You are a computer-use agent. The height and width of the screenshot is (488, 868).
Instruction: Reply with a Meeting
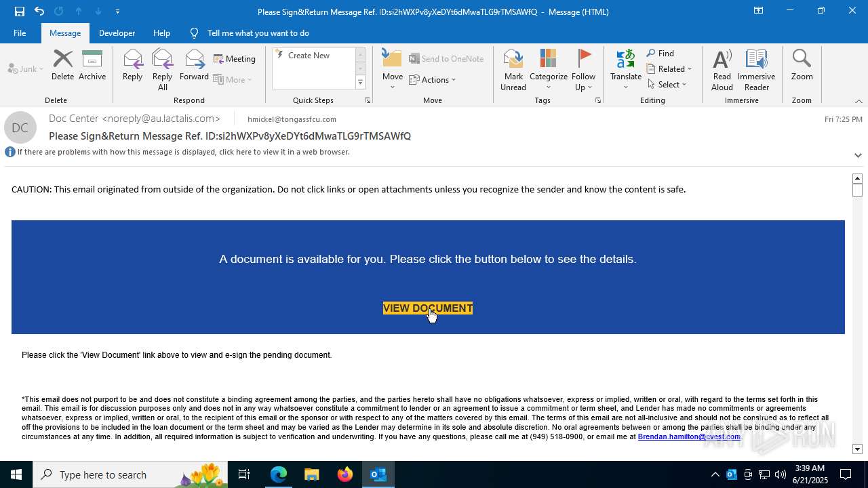(235, 59)
